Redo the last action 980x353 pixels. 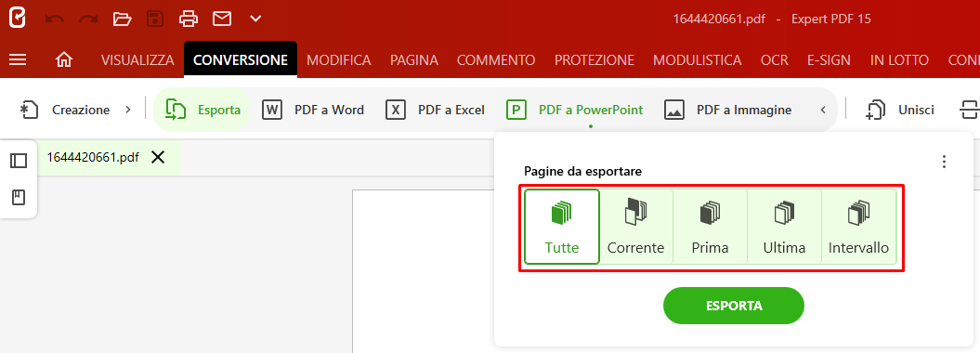88,19
